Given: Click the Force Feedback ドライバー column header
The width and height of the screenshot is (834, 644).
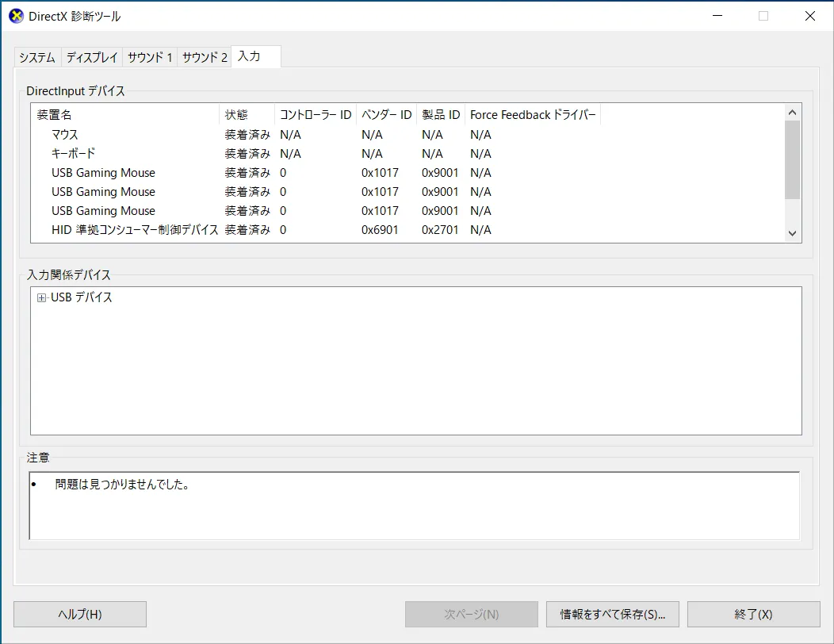Looking at the screenshot, I should coord(533,114).
